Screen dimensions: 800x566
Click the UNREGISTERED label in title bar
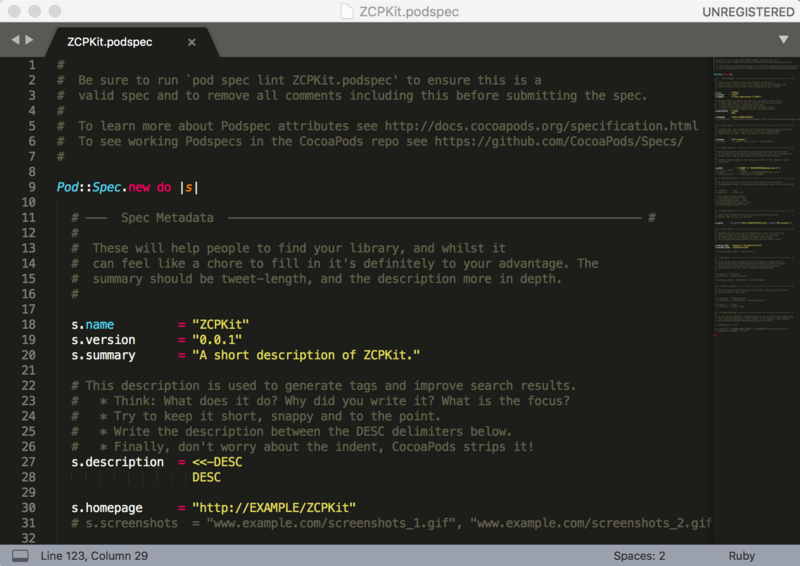click(748, 12)
